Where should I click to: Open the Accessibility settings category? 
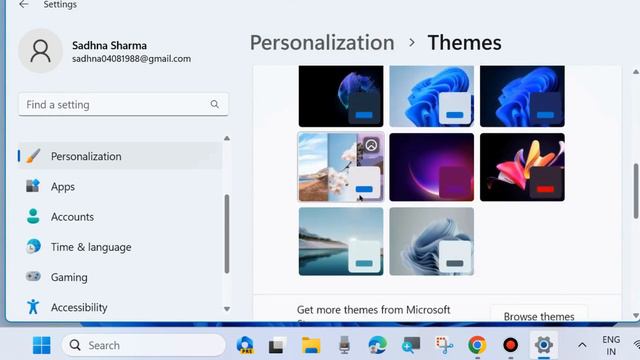coord(120,307)
